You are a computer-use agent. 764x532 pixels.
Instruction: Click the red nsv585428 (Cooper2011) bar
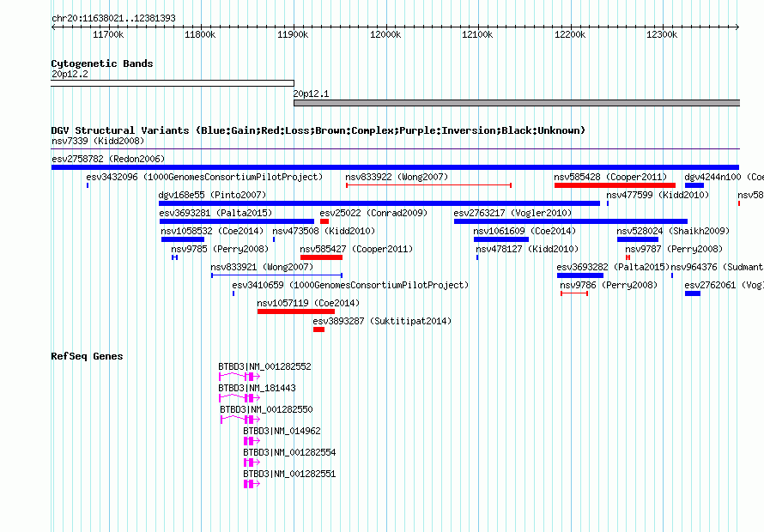615,185
